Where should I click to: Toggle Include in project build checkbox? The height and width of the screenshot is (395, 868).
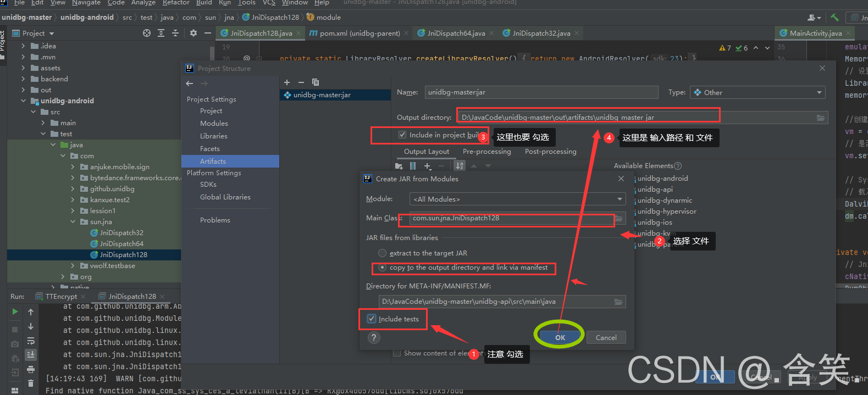click(x=402, y=135)
